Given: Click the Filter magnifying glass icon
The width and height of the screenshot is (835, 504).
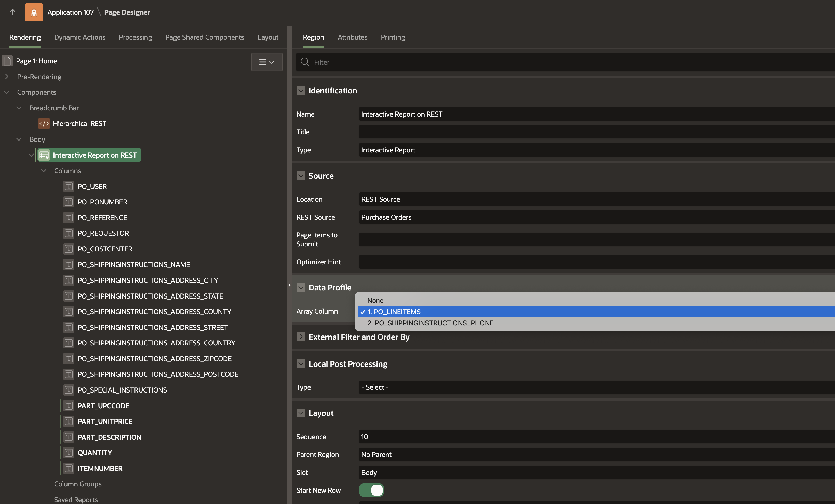Looking at the screenshot, I should coord(305,62).
